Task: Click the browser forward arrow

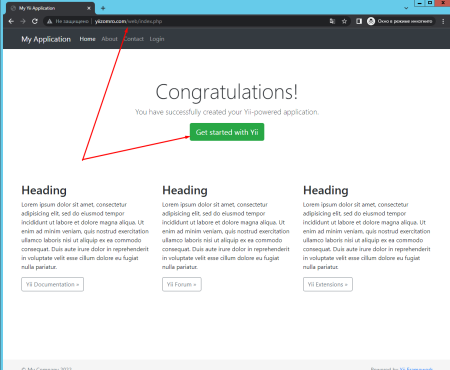Action: [x=23, y=21]
